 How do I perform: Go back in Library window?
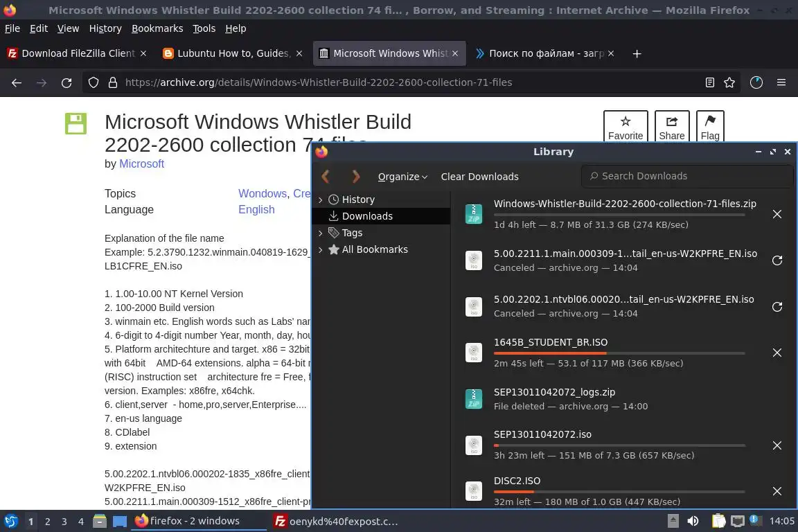pos(326,177)
